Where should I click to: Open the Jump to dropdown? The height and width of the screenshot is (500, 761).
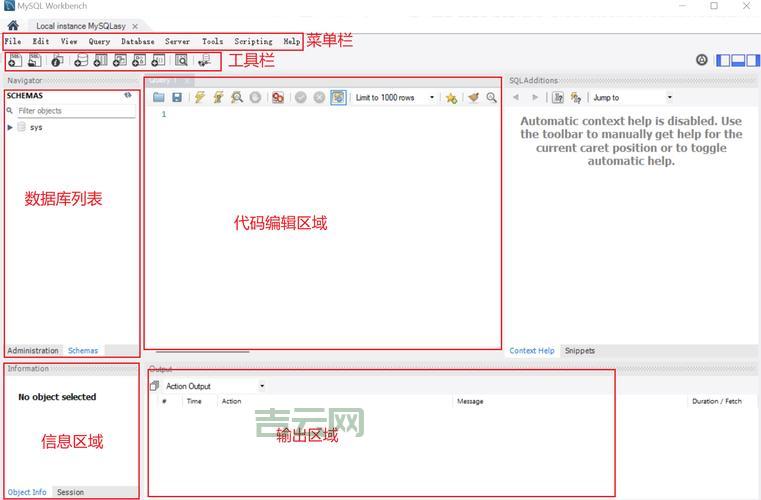coord(632,98)
